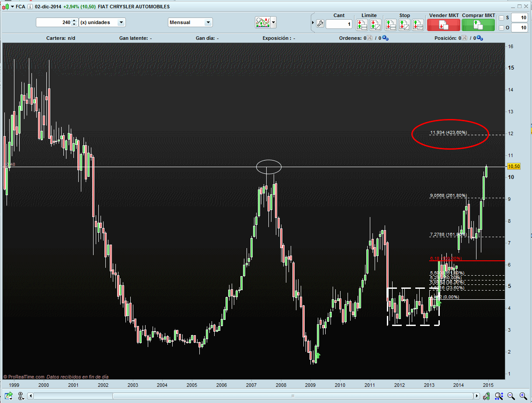Click the zoom with arrows icon
The height and width of the screenshot is (403, 532).
499,396
